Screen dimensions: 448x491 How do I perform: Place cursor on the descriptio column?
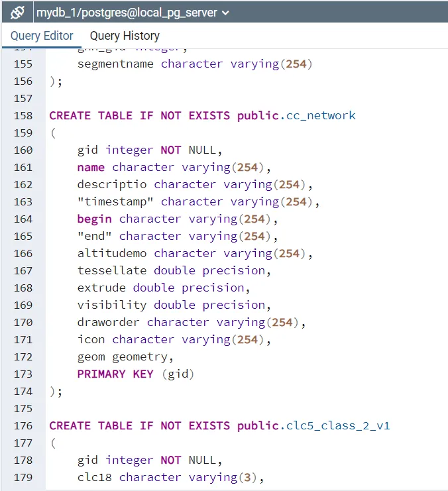pyautogui.click(x=112, y=184)
